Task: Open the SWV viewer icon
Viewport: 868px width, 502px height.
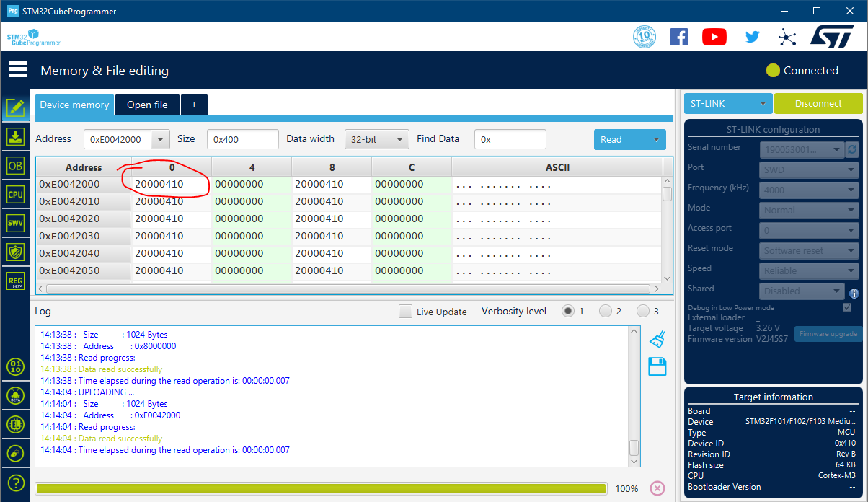Action: tap(15, 223)
